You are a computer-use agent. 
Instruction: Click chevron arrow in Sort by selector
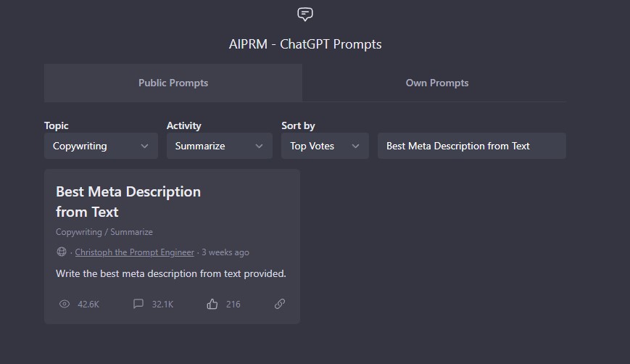coord(355,146)
